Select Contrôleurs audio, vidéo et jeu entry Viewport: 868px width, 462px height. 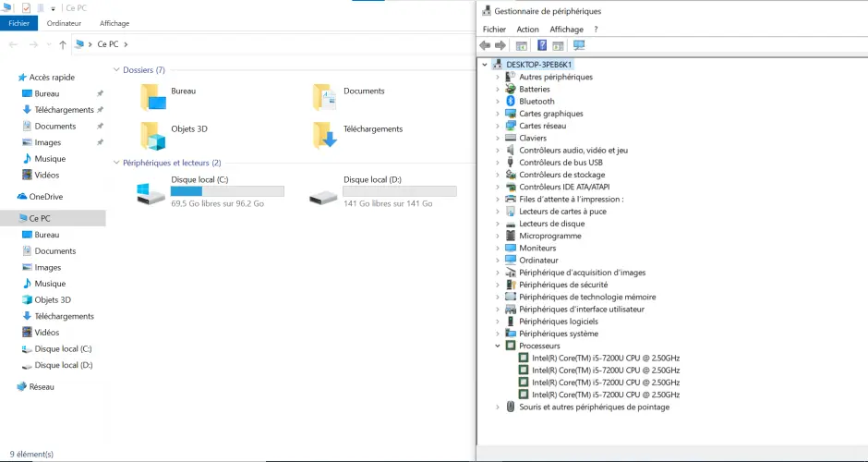573,150
